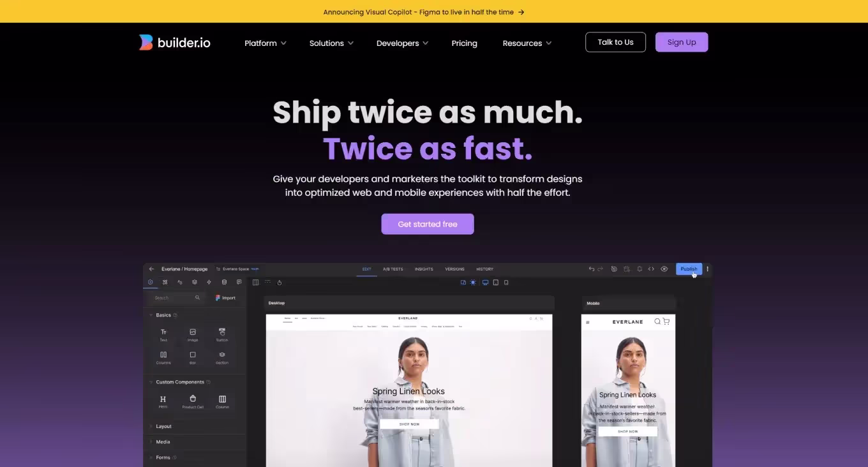Click the Figma Import button
Viewport: 868px width, 467px height.
click(x=225, y=298)
